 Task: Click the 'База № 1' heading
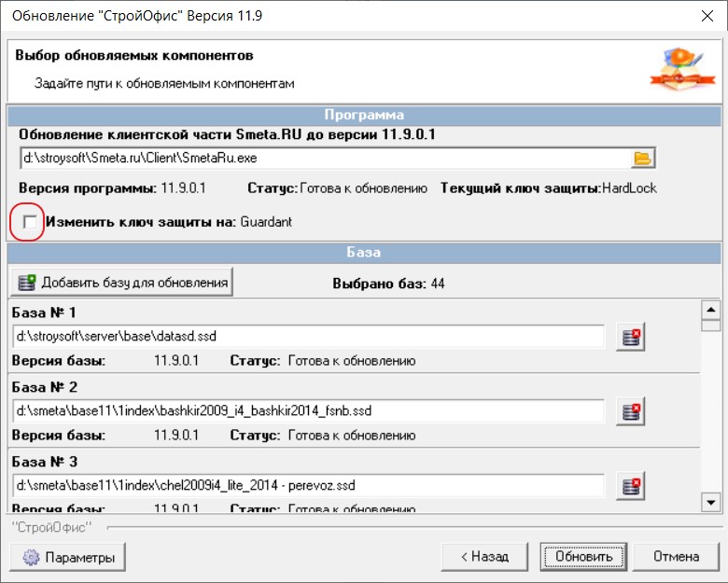coord(44,312)
